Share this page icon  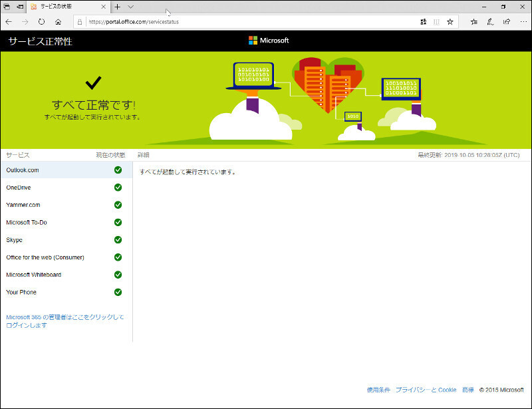507,22
